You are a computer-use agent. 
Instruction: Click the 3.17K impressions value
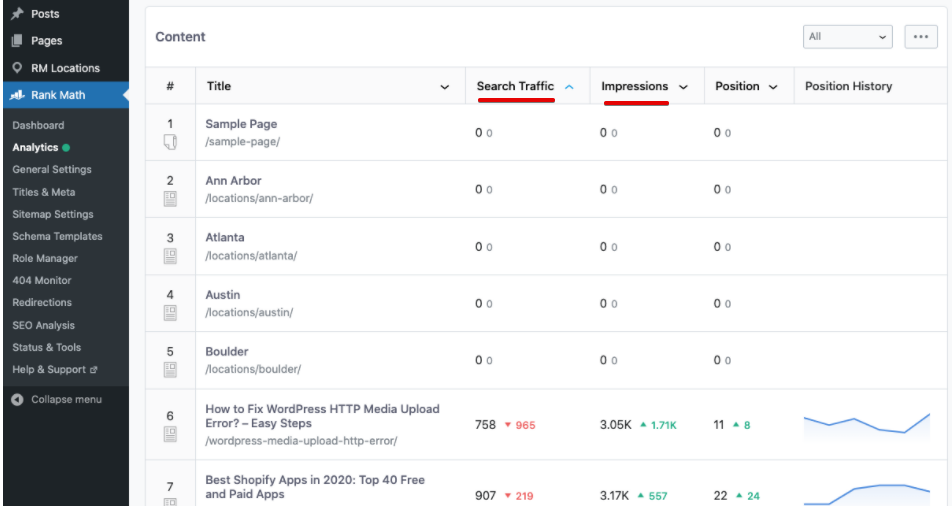[614, 496]
